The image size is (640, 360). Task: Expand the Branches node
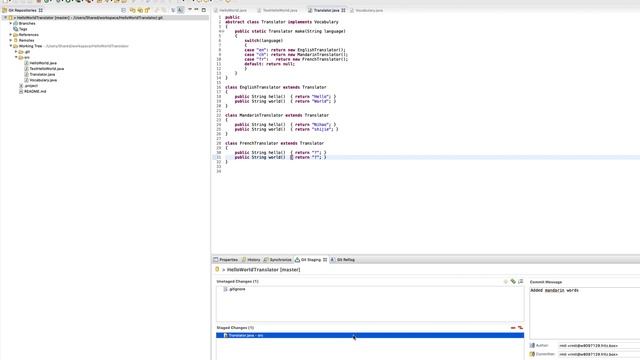pos(11,23)
